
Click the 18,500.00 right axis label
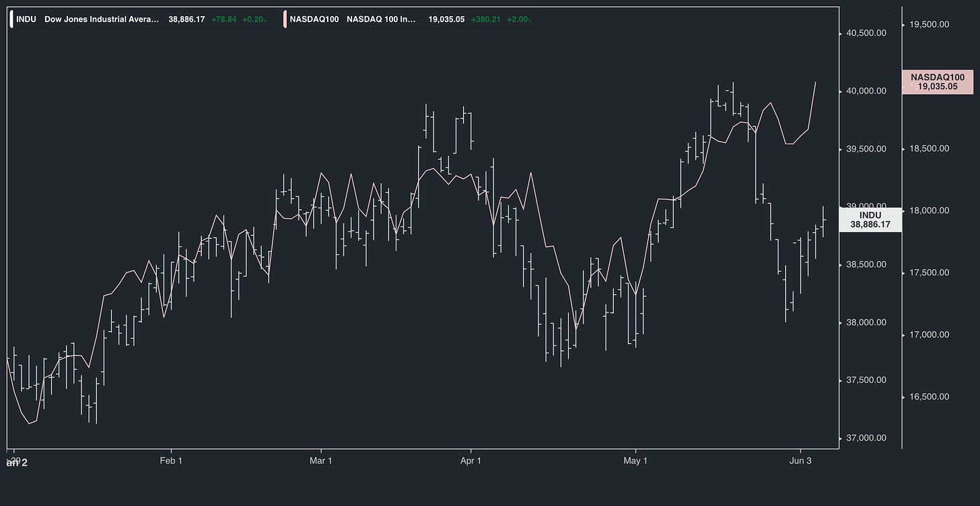pyautogui.click(x=929, y=148)
